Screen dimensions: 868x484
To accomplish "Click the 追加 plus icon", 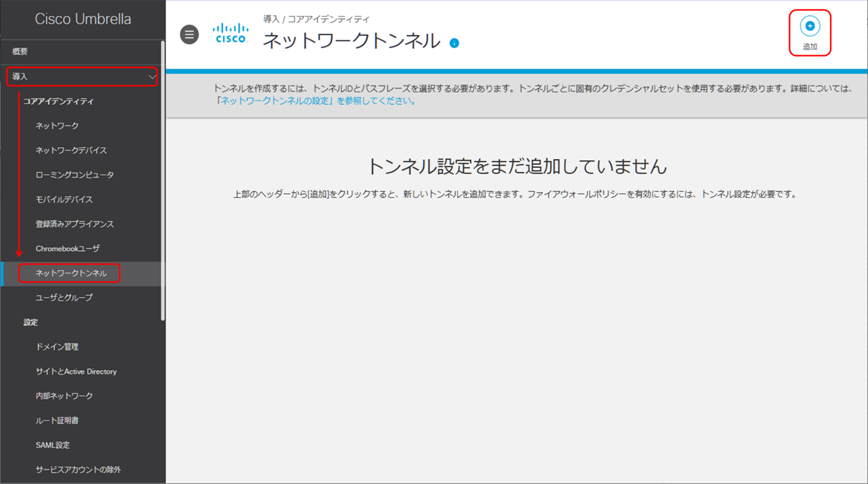I will [810, 26].
